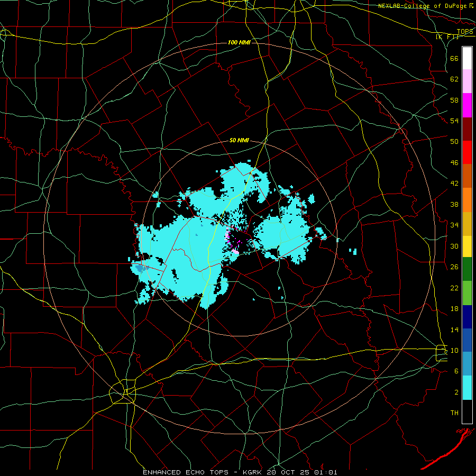Click the white swatch in the tops legend
476x476 pixels.
click(467, 58)
